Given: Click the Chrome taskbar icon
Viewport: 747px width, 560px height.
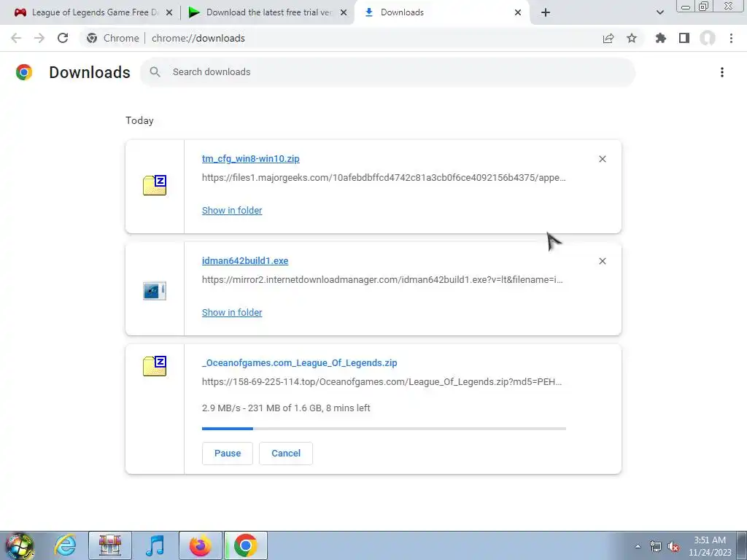Looking at the screenshot, I should tap(245, 545).
